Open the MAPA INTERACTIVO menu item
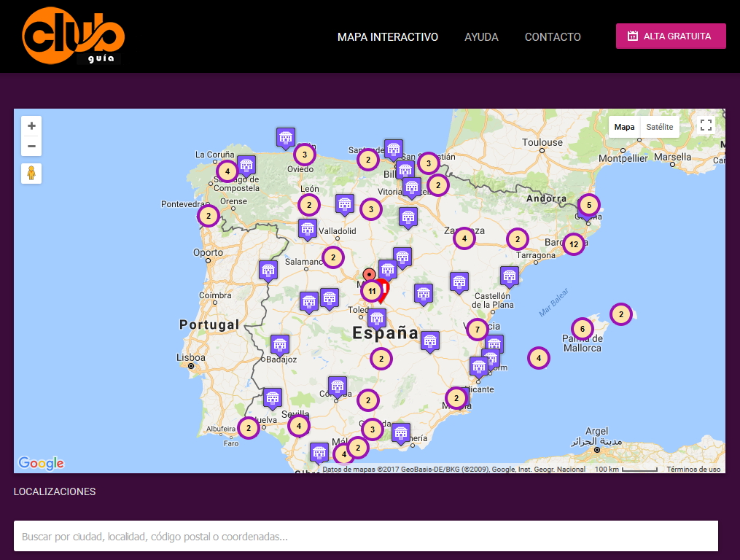 coord(388,37)
